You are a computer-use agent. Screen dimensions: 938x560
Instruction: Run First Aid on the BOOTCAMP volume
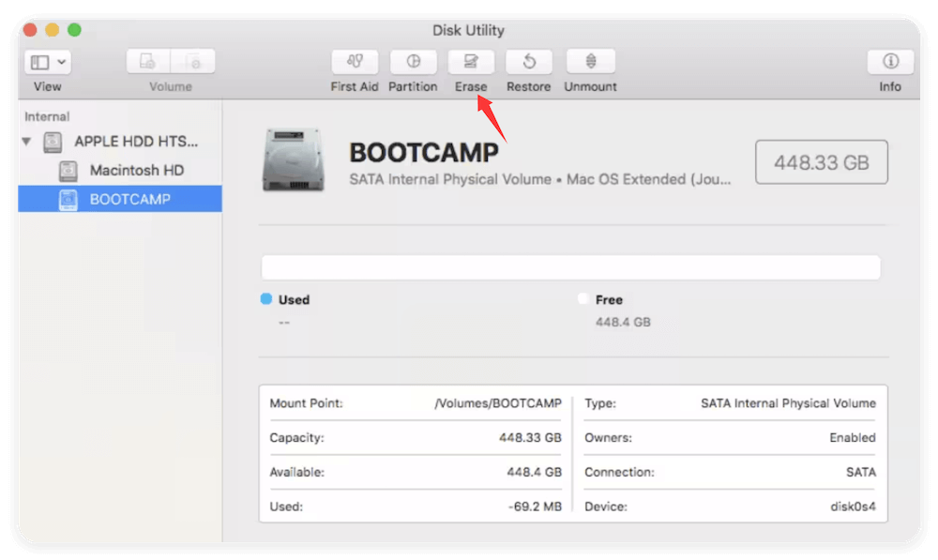pos(354,62)
